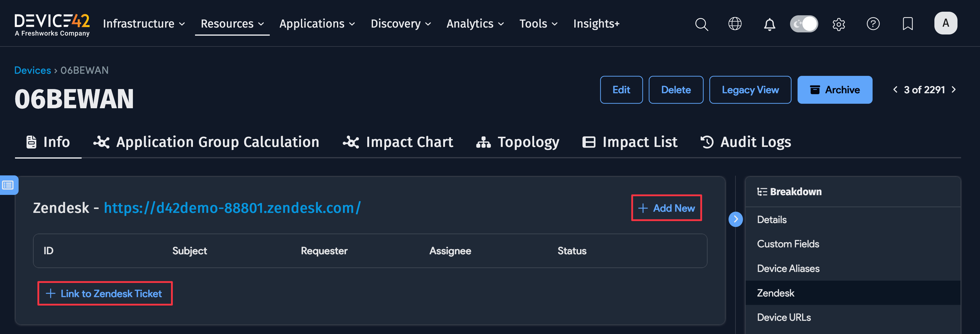
Task: Click the user avatar A
Action: click(945, 23)
